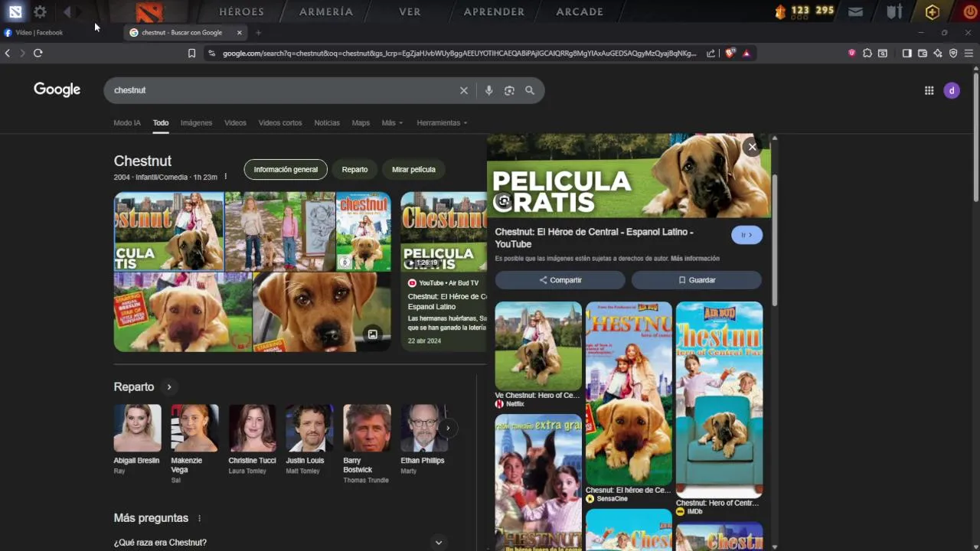Open the Dota mail envelope icon

[x=855, y=11]
